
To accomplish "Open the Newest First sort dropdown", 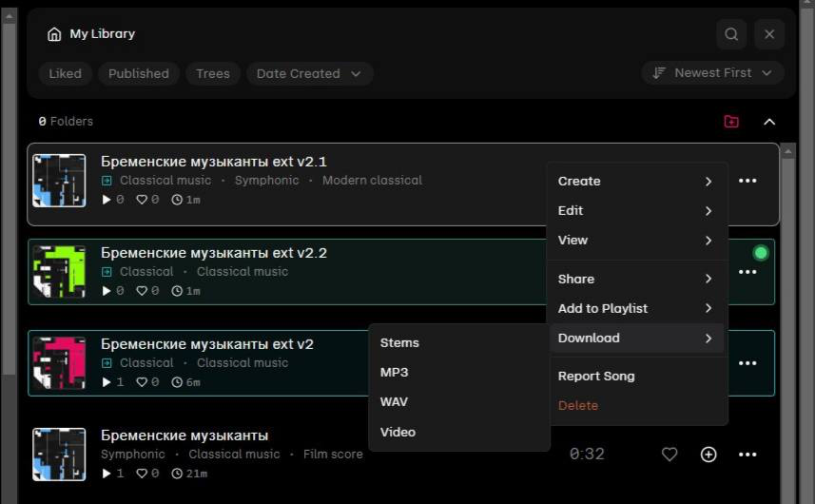I will tap(712, 73).
